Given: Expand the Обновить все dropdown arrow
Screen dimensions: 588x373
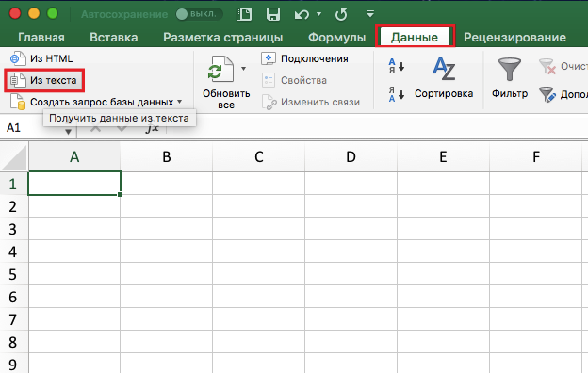Looking at the screenshot, I should 244,69.
